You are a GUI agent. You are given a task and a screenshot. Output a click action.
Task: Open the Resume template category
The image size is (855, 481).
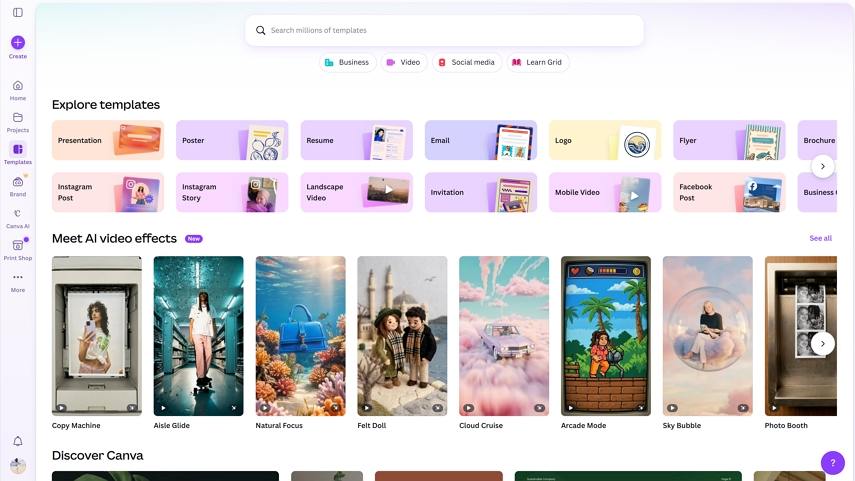(357, 140)
